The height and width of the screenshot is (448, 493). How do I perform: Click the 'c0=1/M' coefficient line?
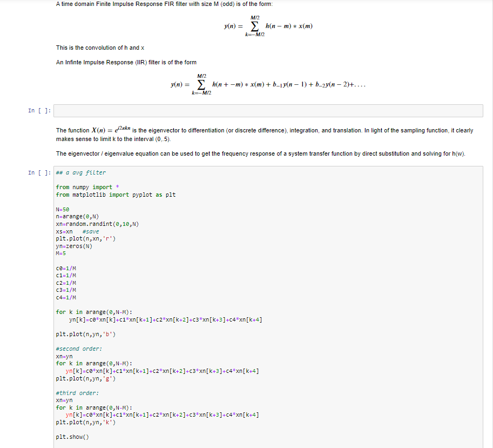point(65,268)
